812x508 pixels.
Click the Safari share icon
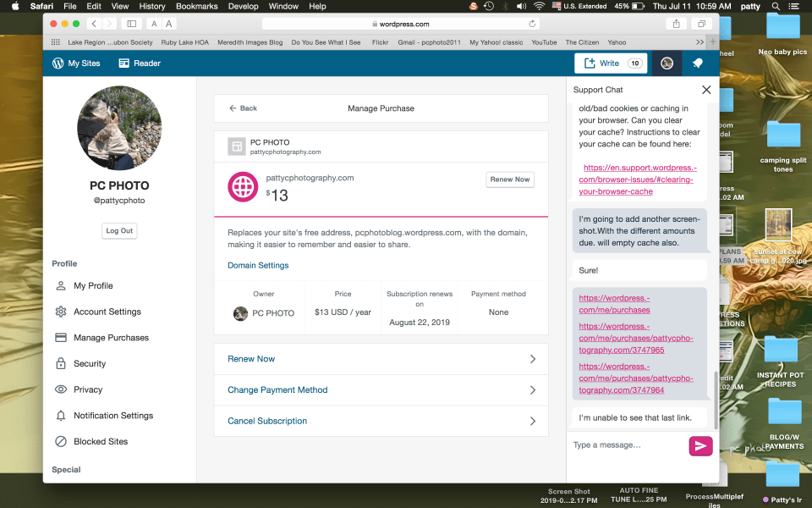pos(677,24)
